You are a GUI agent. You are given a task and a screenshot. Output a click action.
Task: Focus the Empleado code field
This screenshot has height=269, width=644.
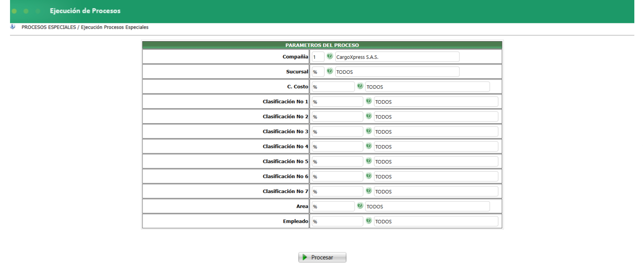337,221
